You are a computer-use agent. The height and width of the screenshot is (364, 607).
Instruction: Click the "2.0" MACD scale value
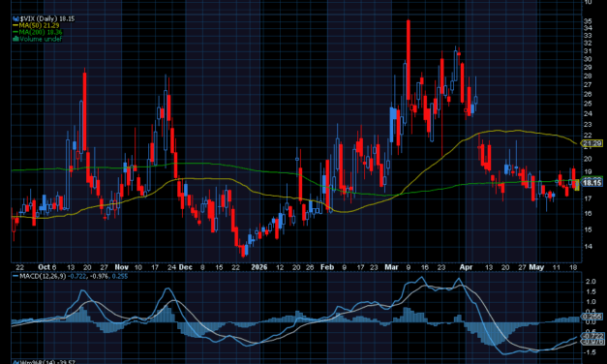(x=591, y=282)
